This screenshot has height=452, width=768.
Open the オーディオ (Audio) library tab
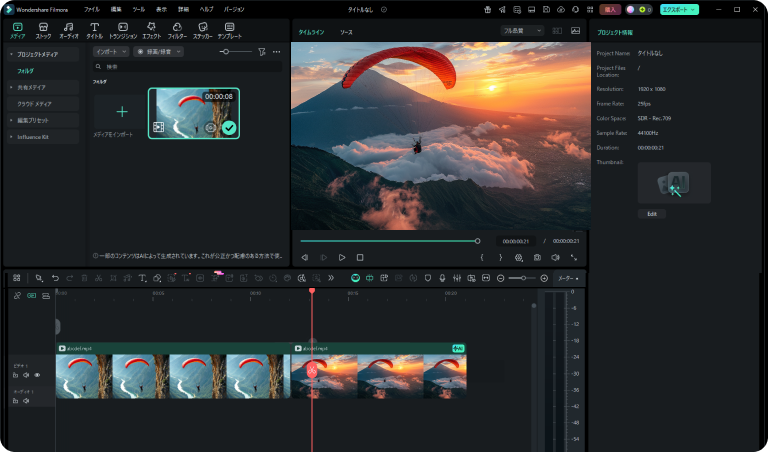tap(69, 30)
